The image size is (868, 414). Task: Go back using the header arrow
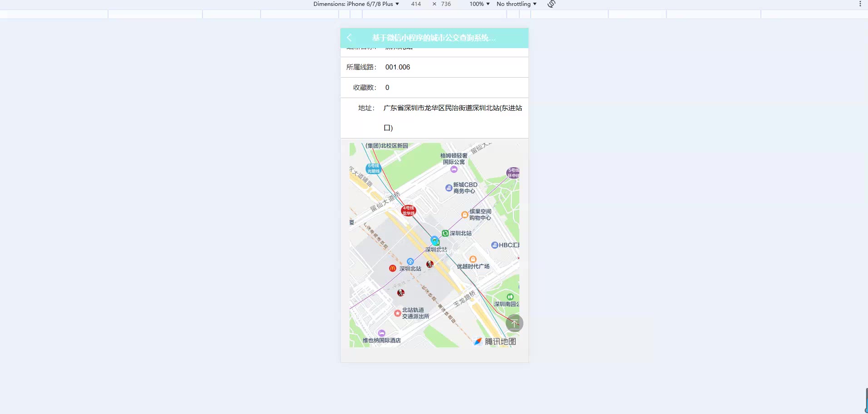coord(349,38)
